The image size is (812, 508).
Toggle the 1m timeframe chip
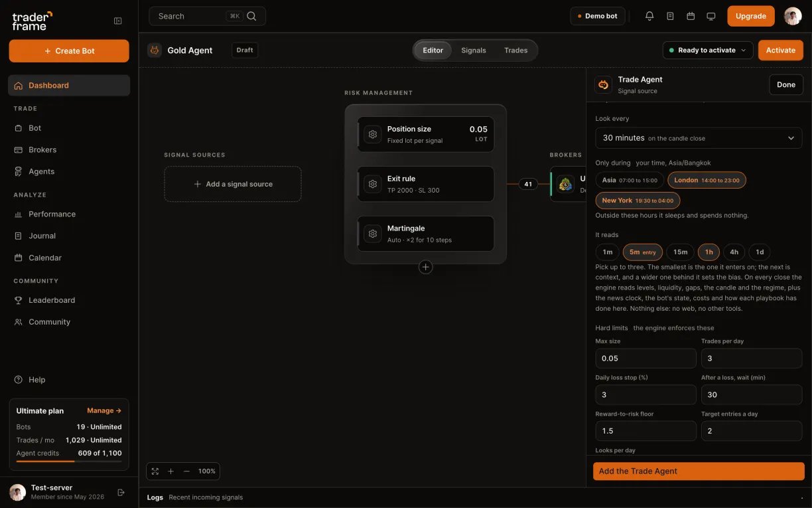click(608, 252)
